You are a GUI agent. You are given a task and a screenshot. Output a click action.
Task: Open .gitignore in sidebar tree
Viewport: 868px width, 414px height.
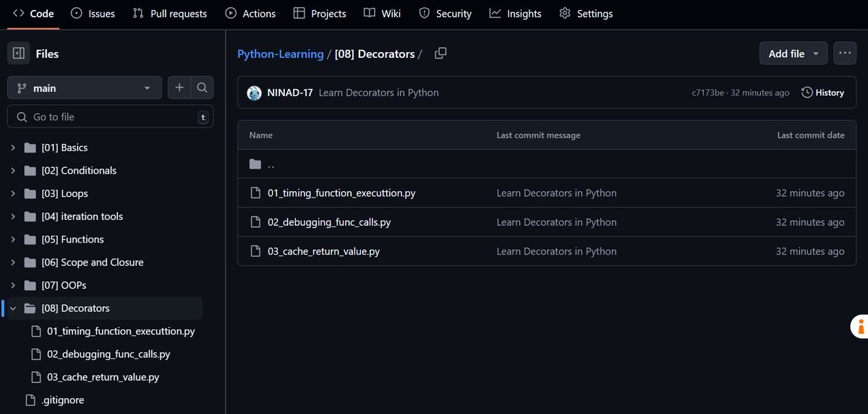(x=63, y=400)
